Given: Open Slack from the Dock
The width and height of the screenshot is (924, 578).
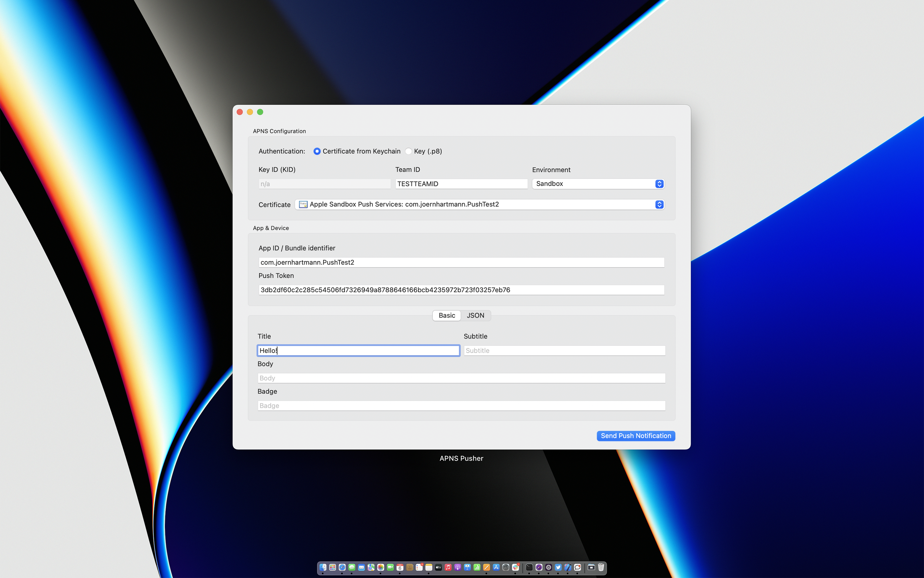Looking at the screenshot, I should (516, 567).
